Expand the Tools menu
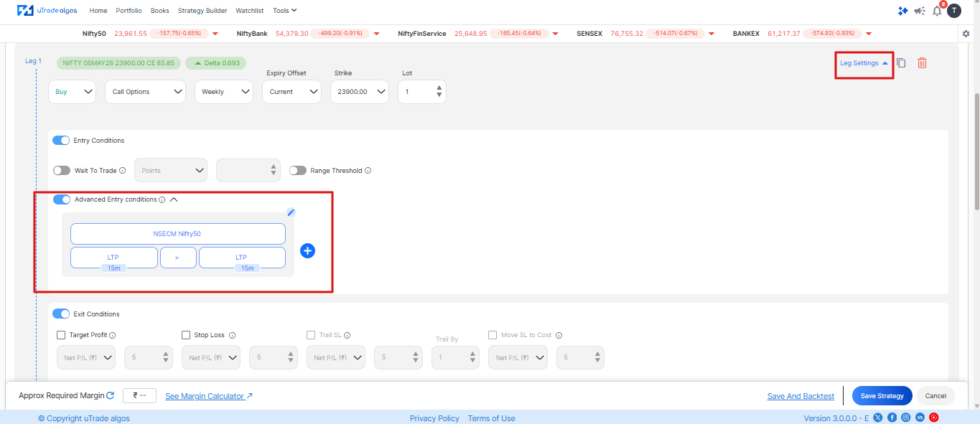The height and width of the screenshot is (424, 980). click(x=285, y=11)
